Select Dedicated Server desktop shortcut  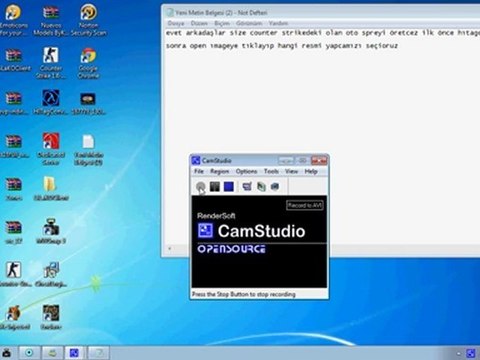pos(51,149)
